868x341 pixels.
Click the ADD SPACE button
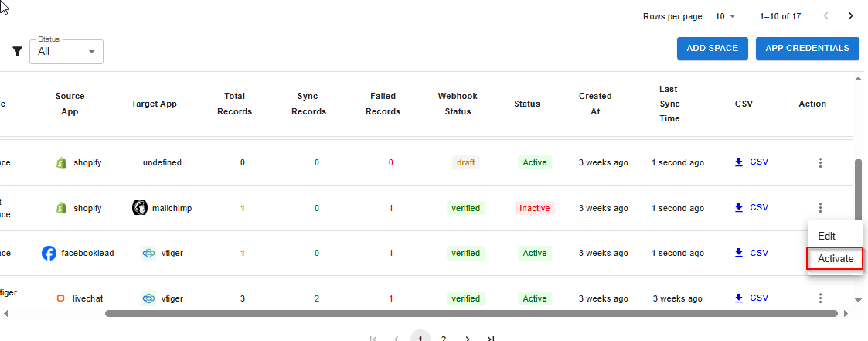pos(712,48)
